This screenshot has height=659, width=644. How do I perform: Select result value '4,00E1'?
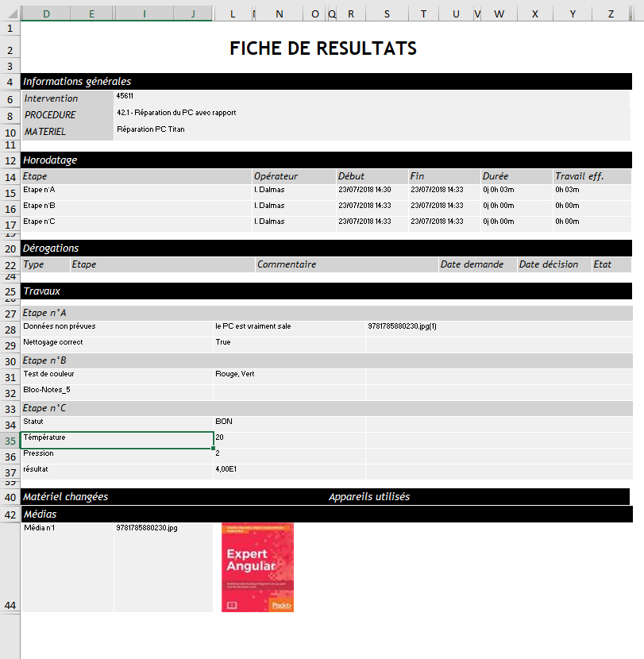point(289,472)
